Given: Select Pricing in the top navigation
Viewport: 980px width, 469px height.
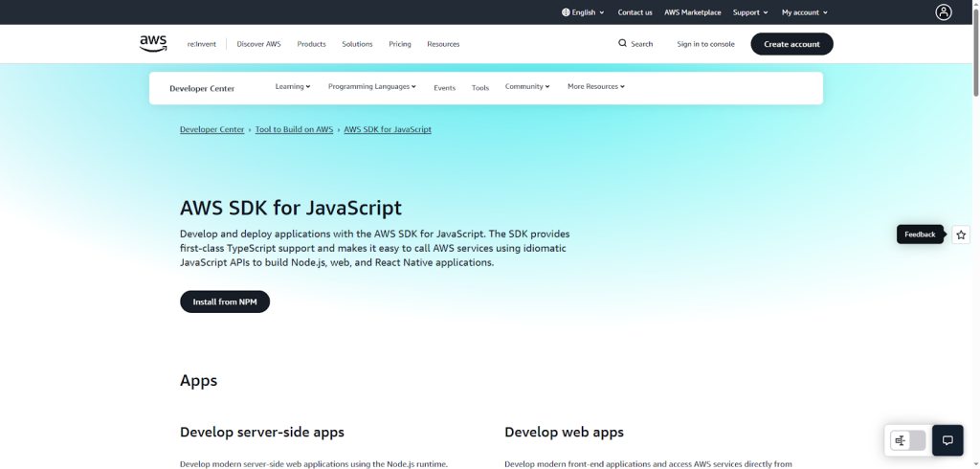Looking at the screenshot, I should click(400, 44).
